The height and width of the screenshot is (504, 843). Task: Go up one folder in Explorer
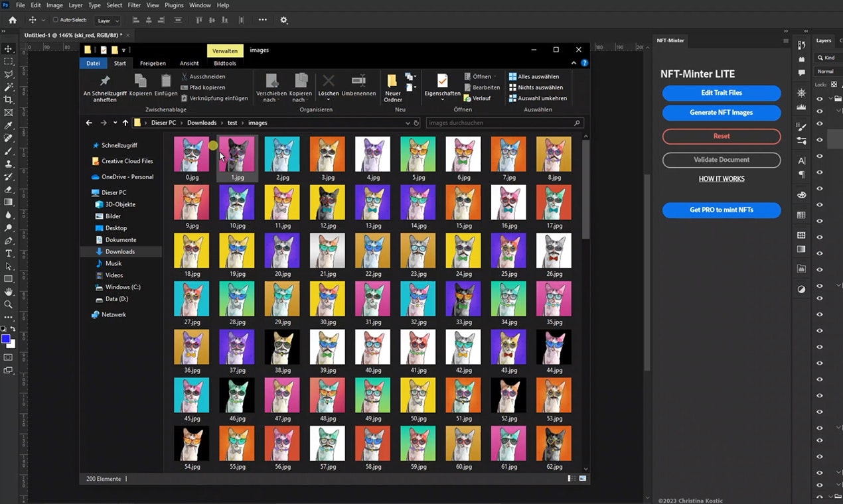click(x=125, y=123)
